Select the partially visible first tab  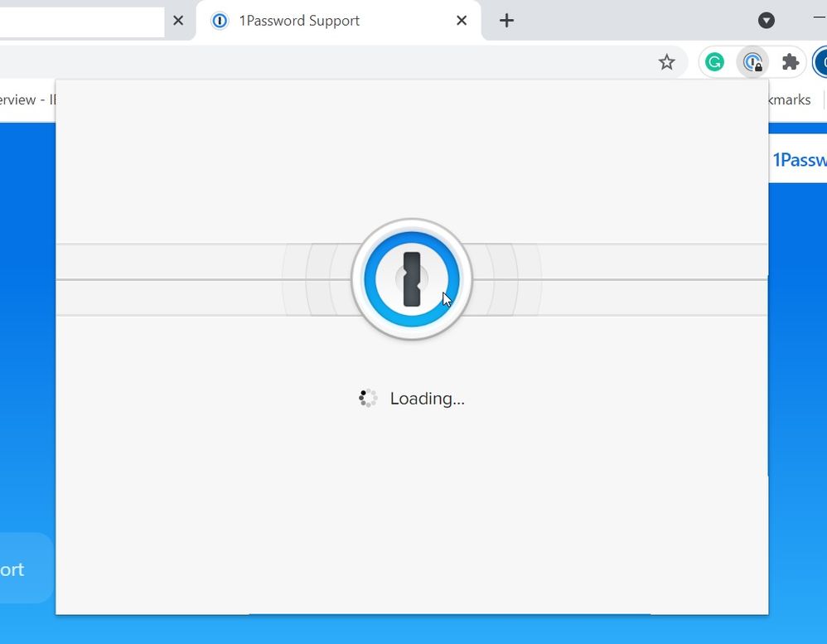click(81, 22)
